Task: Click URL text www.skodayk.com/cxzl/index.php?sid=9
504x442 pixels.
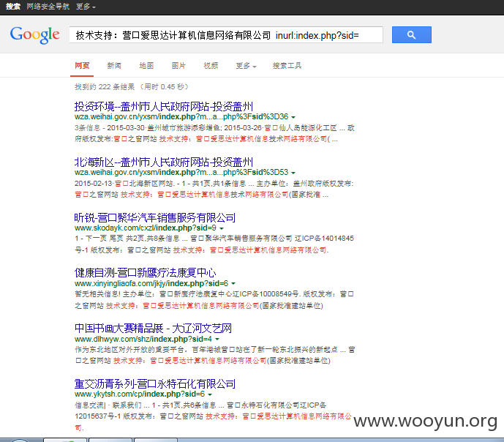Action: pos(146,228)
